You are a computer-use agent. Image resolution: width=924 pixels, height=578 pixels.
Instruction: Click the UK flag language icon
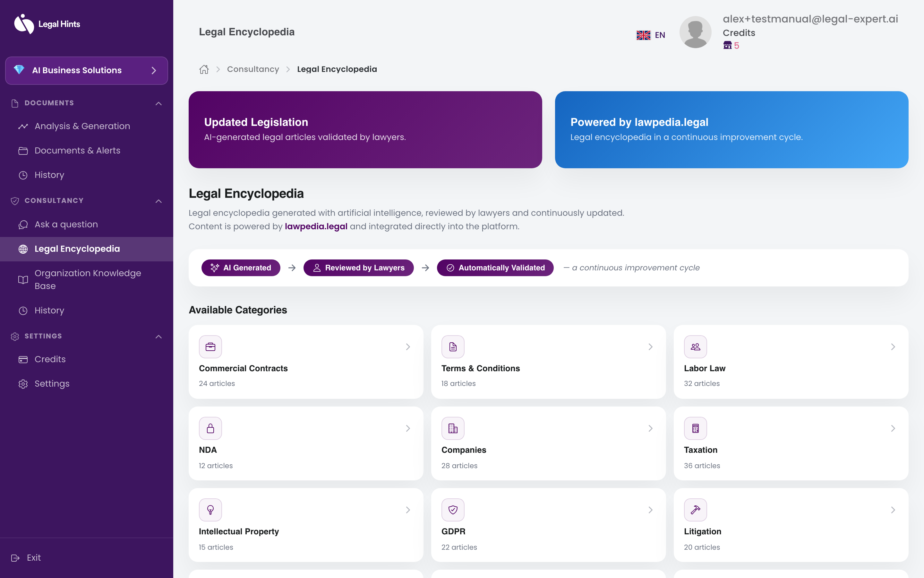(643, 35)
